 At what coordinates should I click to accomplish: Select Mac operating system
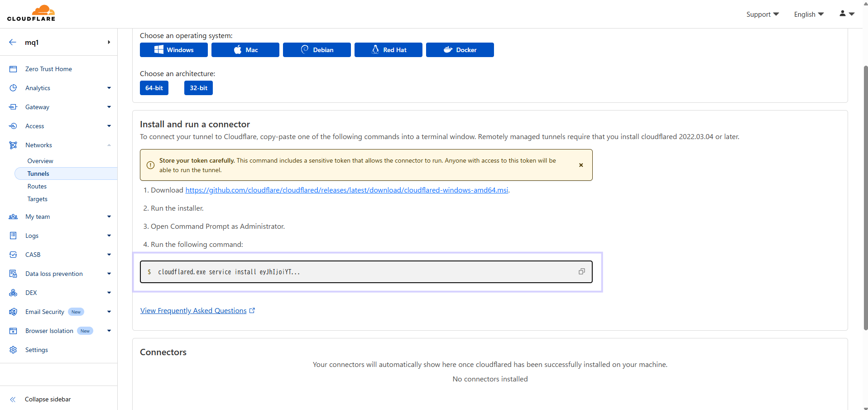coord(245,50)
